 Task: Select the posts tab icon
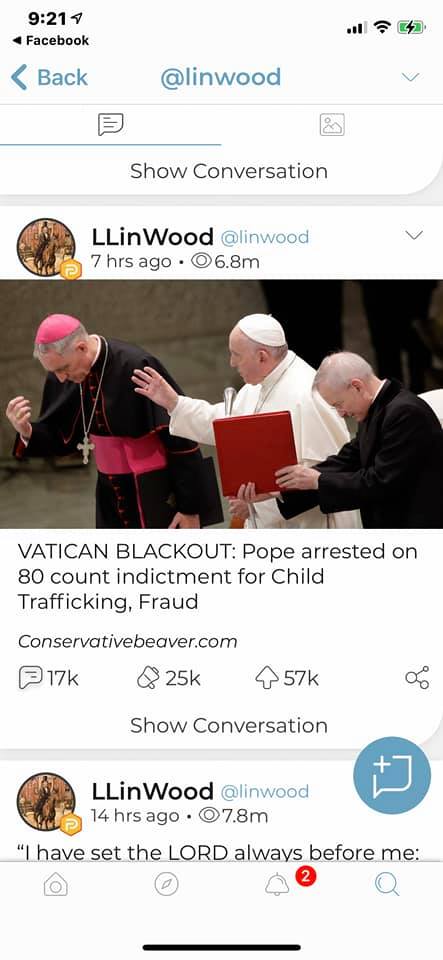tap(111, 124)
